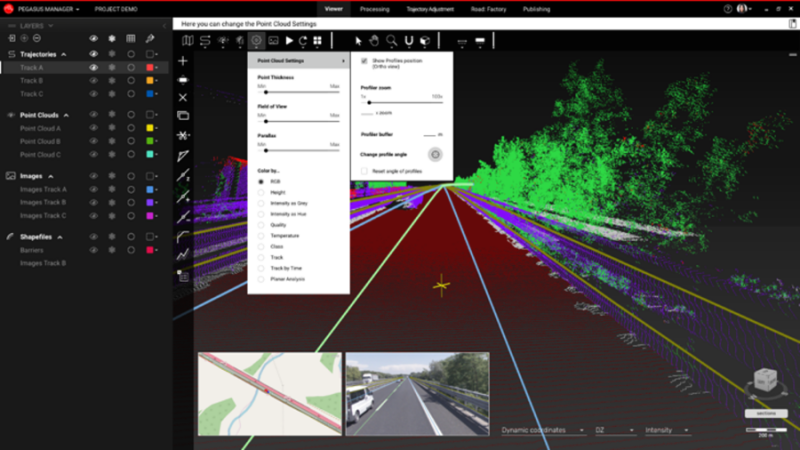800x450 pixels.
Task: Open the Intensity dropdown
Action: (x=667, y=430)
